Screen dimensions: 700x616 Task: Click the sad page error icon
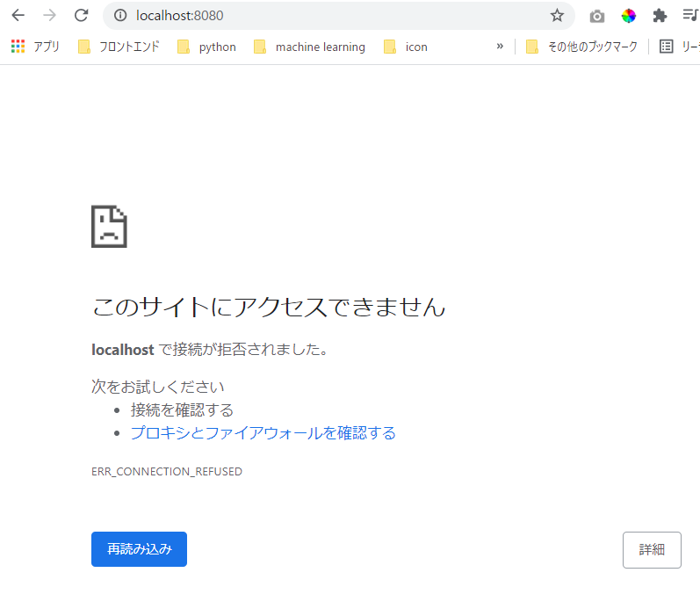(109, 226)
